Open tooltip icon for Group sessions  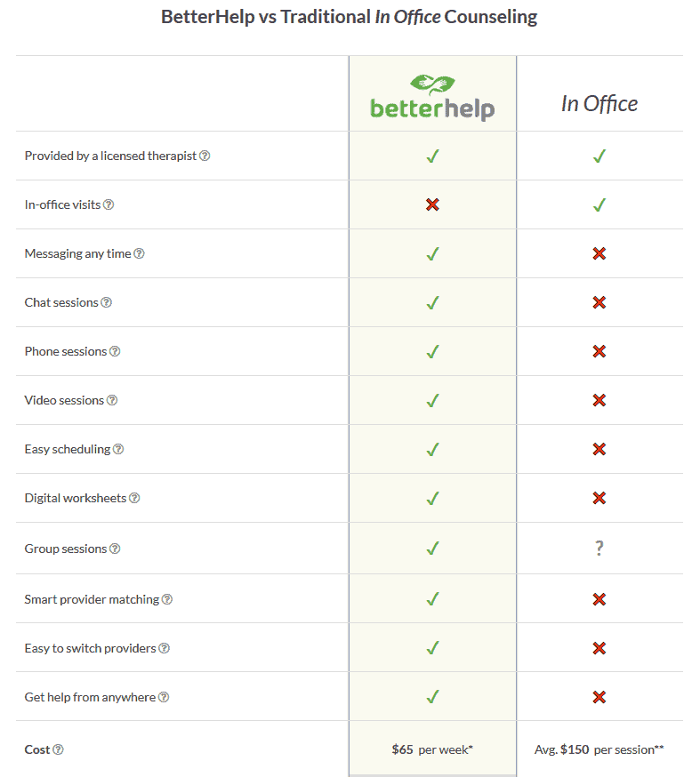pyautogui.click(x=115, y=549)
